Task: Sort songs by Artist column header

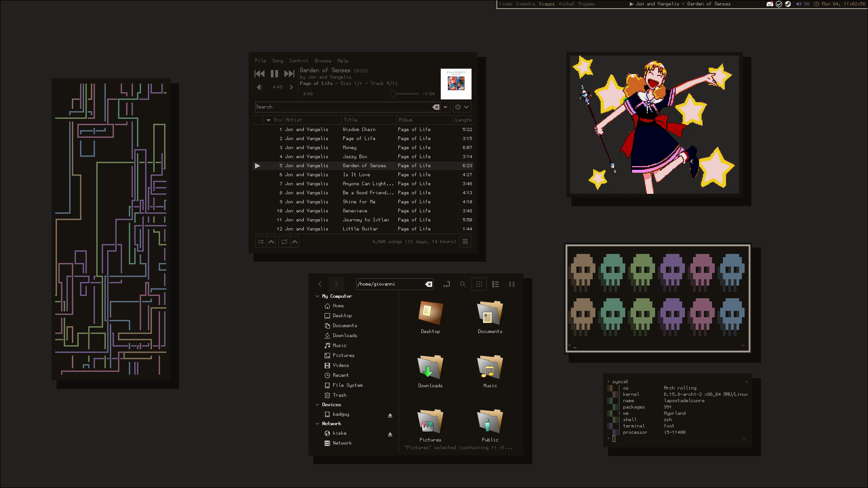Action: (312, 120)
